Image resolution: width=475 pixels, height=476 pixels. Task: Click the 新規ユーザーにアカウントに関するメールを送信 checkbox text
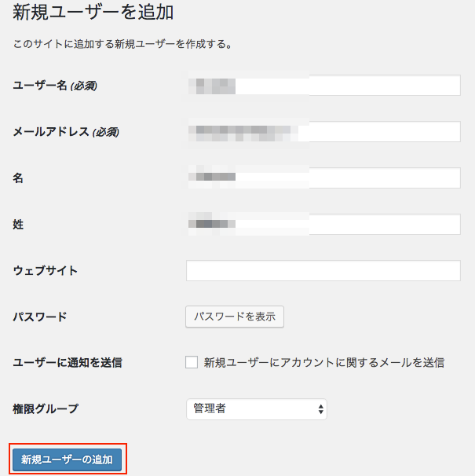[x=323, y=362]
